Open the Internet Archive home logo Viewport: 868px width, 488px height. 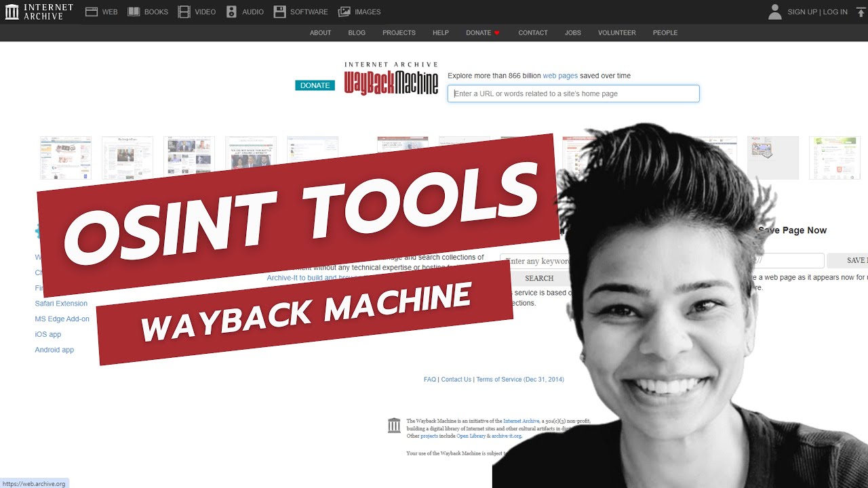(x=39, y=12)
